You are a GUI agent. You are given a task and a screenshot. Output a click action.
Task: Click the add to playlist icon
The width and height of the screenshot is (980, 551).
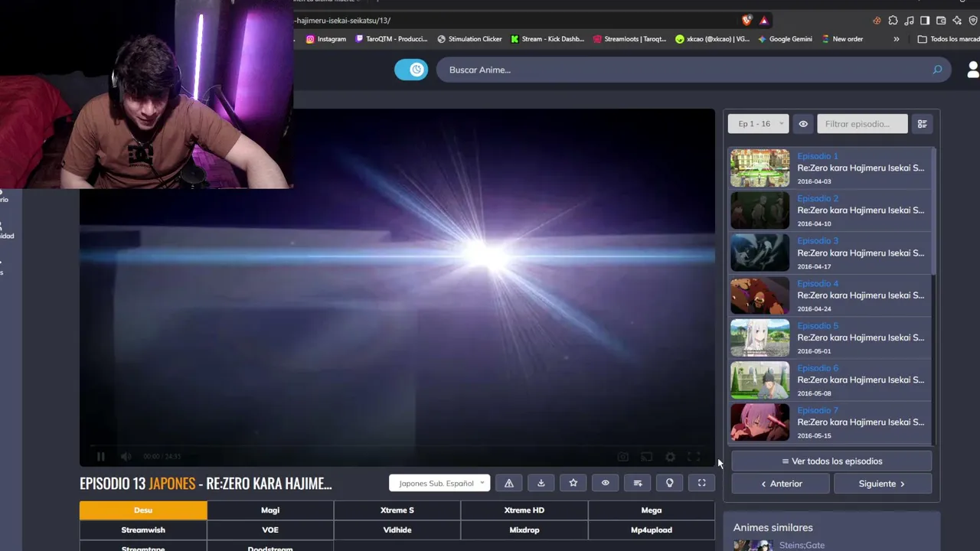tap(638, 483)
